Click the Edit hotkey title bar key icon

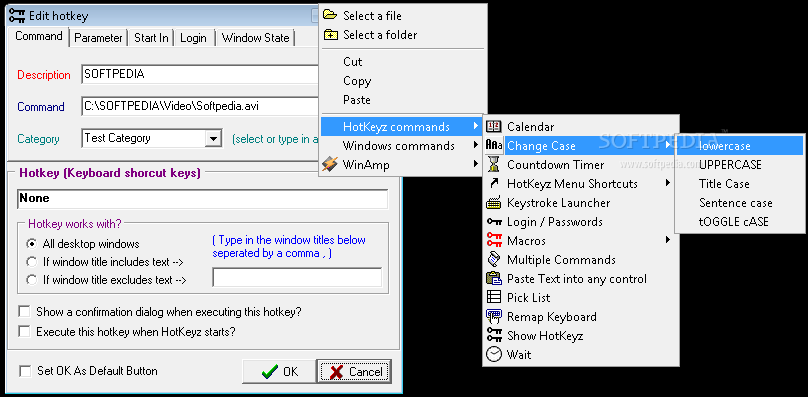click(x=18, y=15)
